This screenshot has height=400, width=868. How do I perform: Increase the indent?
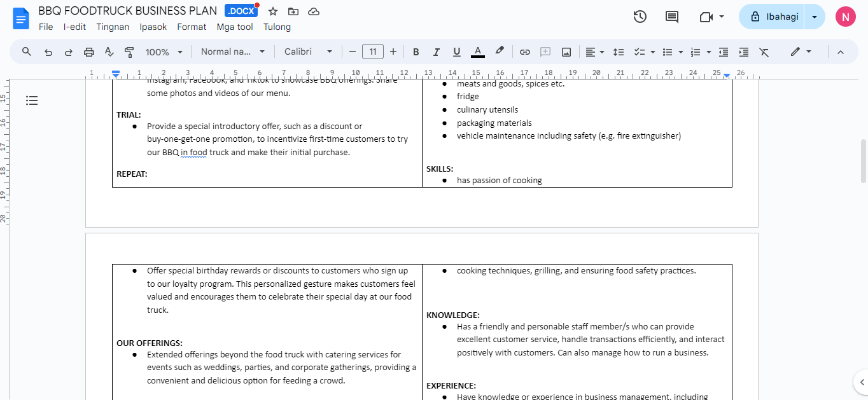(744, 52)
